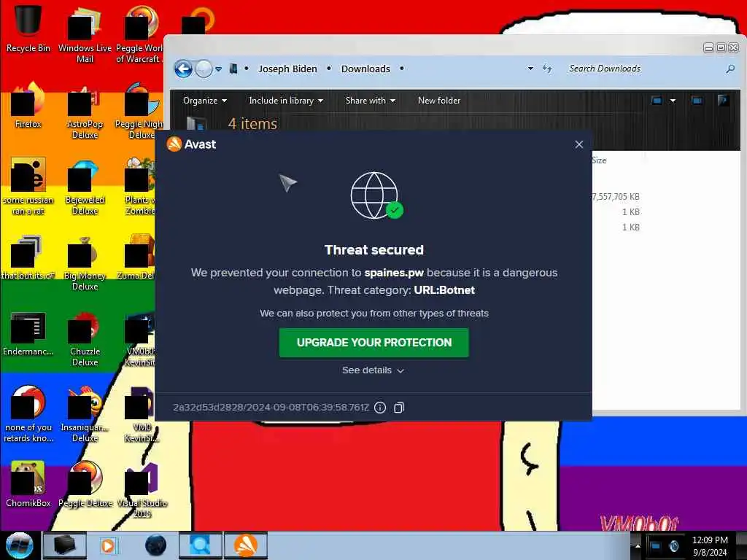Expand the address bar history dropdown
Viewport: 747px width, 560px height.
[530, 69]
